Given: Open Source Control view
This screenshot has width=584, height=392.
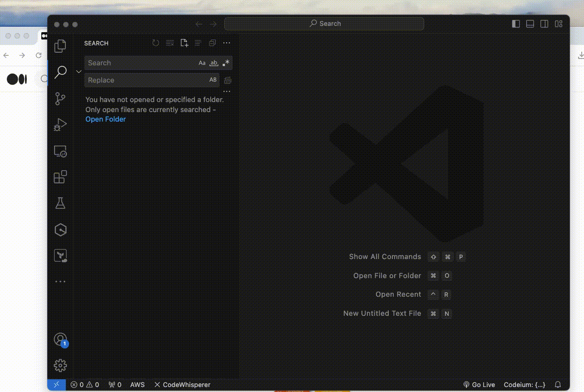Looking at the screenshot, I should pos(60,98).
